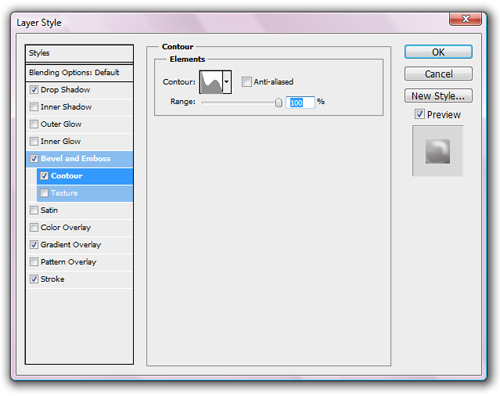The height and width of the screenshot is (396, 500).
Task: Open the Contour picker dropdown arrow
Action: tap(227, 82)
